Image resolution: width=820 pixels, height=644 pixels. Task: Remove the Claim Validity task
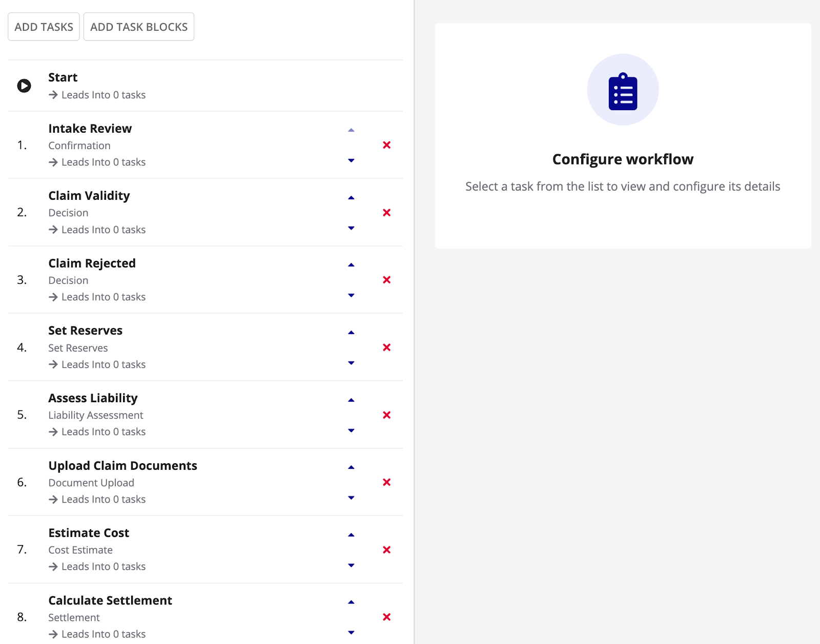coord(387,213)
